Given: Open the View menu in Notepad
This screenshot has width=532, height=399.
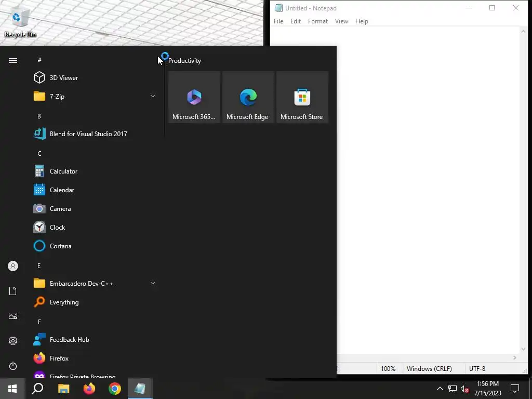Looking at the screenshot, I should click(x=341, y=21).
